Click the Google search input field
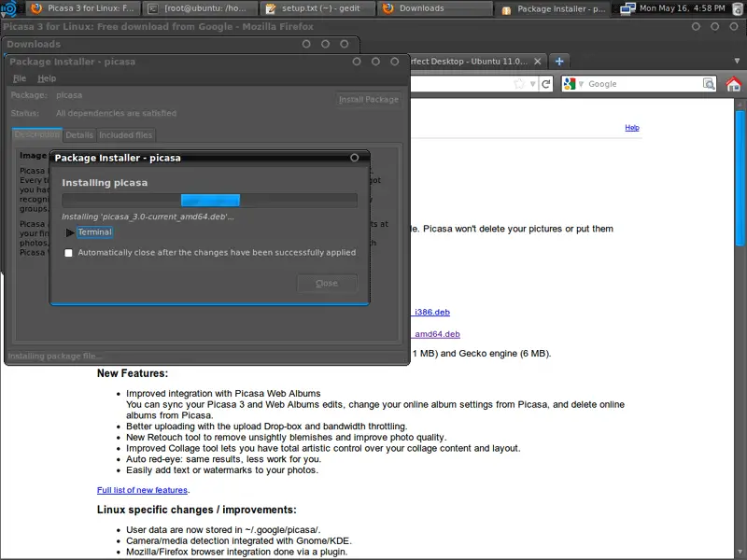This screenshot has width=747, height=560. point(644,84)
